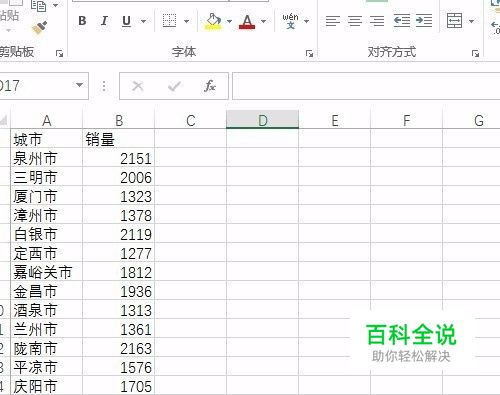Center align text
This screenshot has height=395, width=500.
[355, 21]
